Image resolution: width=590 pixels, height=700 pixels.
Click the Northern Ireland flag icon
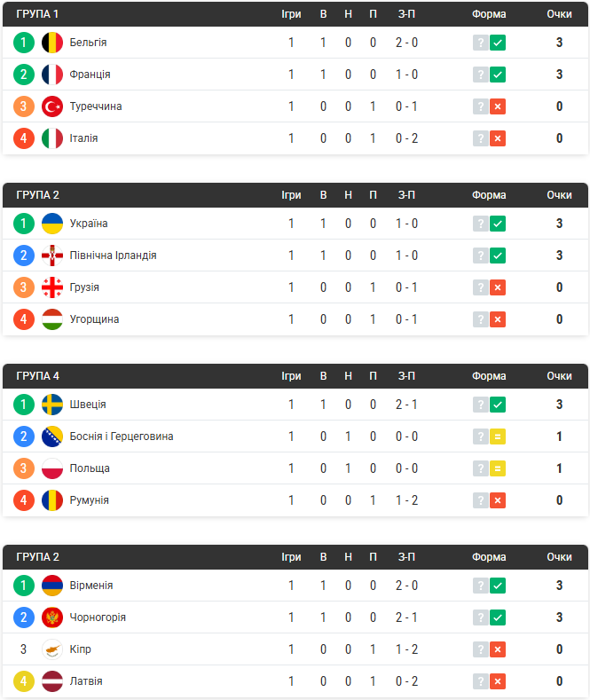[x=52, y=256]
